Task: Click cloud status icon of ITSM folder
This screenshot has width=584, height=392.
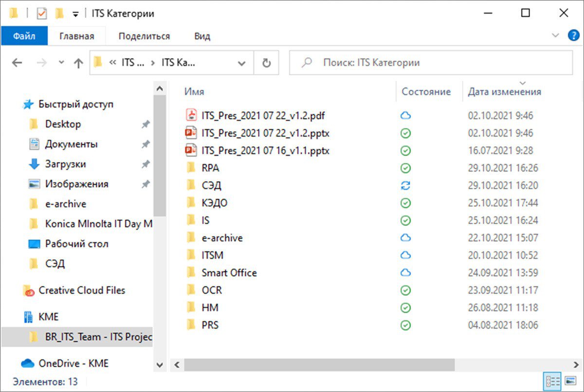Action: click(x=405, y=255)
